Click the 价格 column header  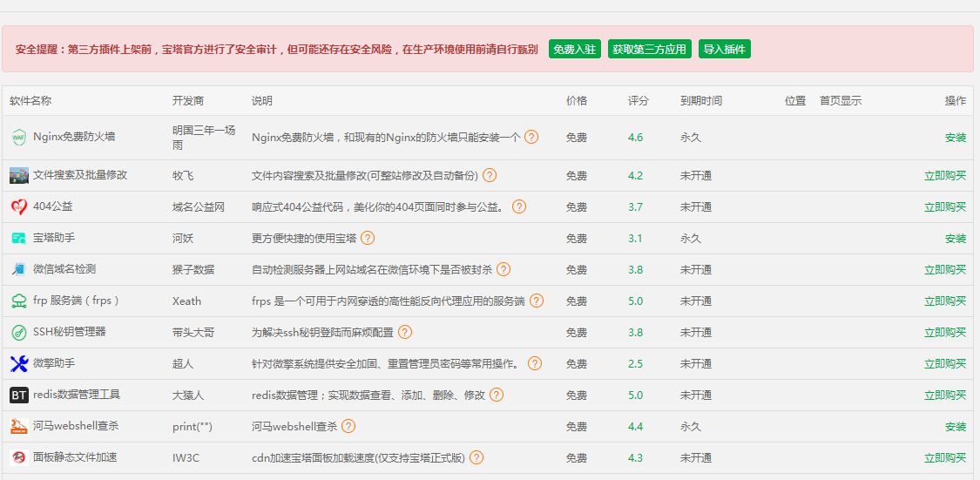[x=577, y=101]
